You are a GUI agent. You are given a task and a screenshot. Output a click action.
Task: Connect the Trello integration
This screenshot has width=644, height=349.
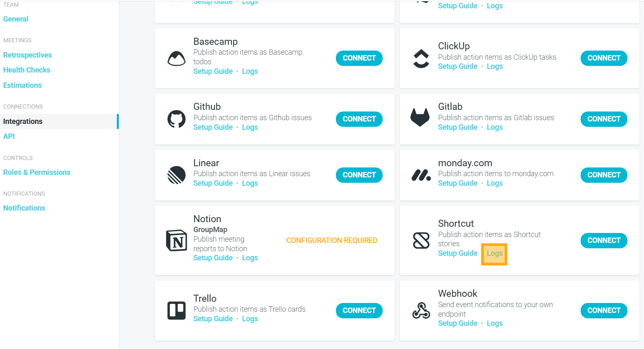(359, 310)
